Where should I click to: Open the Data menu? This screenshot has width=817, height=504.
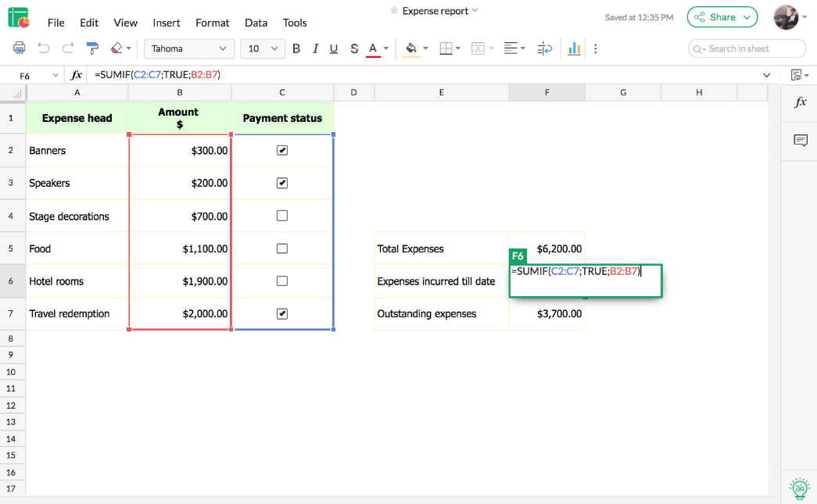[256, 23]
